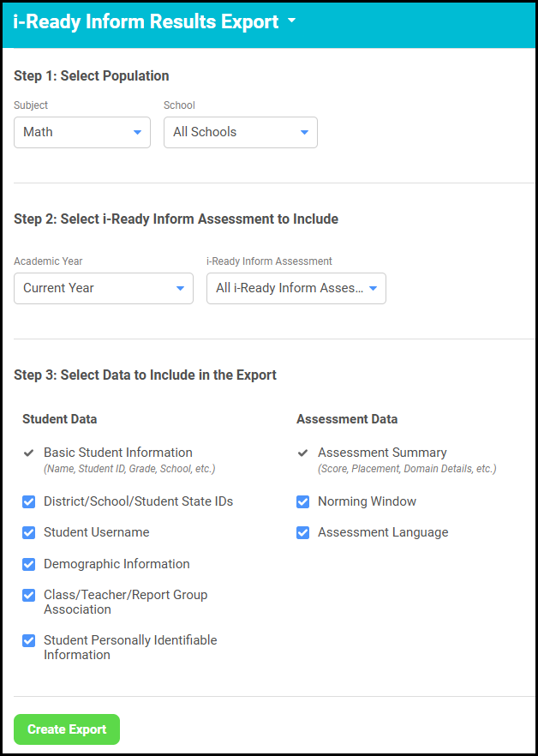Open the i-Ready Inform Results Export title dropdown

pos(290,22)
